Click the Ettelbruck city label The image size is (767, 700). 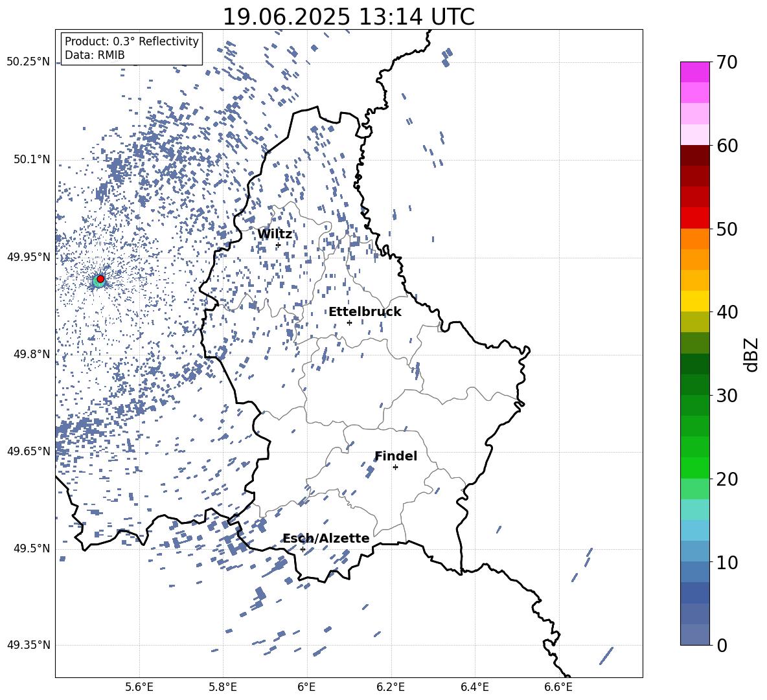(x=365, y=312)
